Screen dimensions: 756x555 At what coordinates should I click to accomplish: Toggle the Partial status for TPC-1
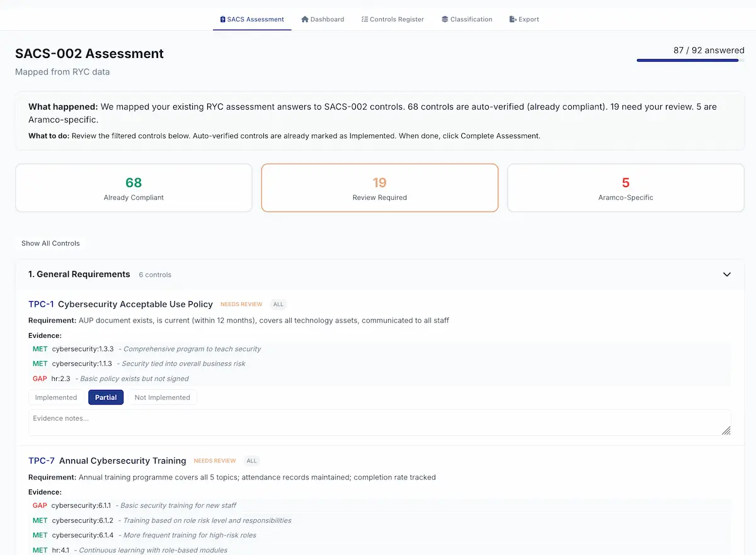pyautogui.click(x=105, y=397)
